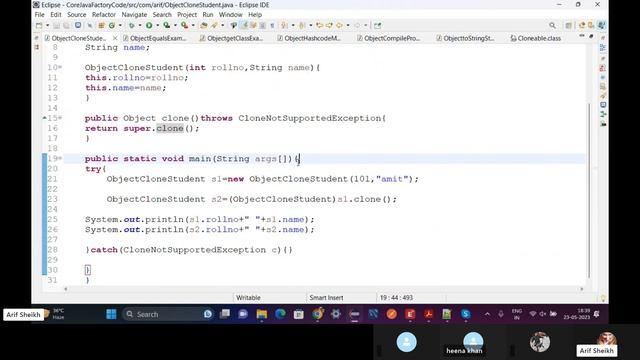Screen dimensions: 640x360
Task: Open the Refactor menu
Action: pyautogui.click(x=104, y=15)
